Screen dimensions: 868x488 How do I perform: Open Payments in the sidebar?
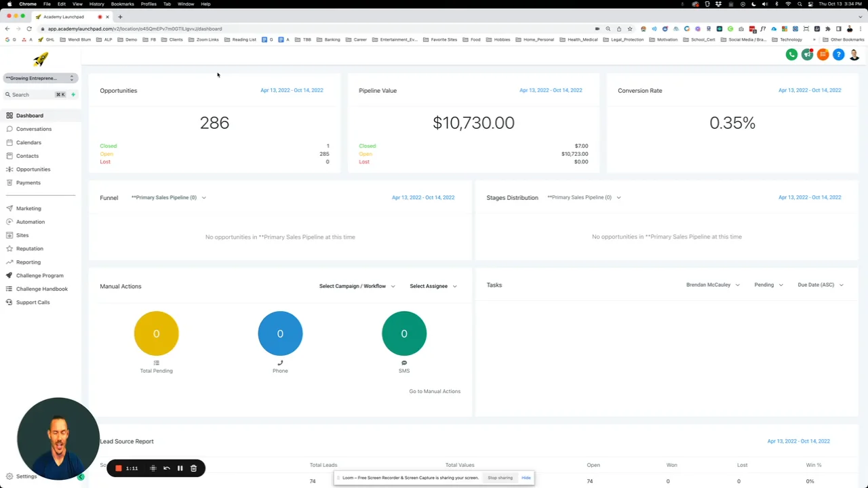pos(28,183)
